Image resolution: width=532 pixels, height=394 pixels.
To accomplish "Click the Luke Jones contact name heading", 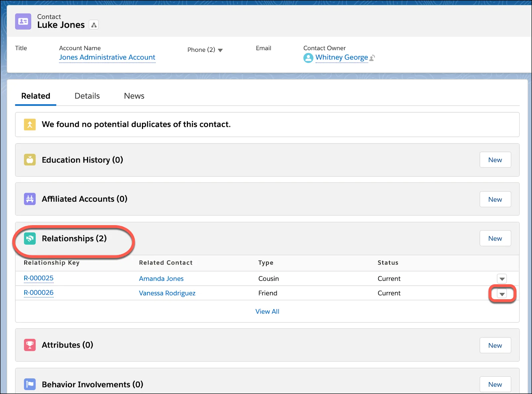I will (61, 25).
